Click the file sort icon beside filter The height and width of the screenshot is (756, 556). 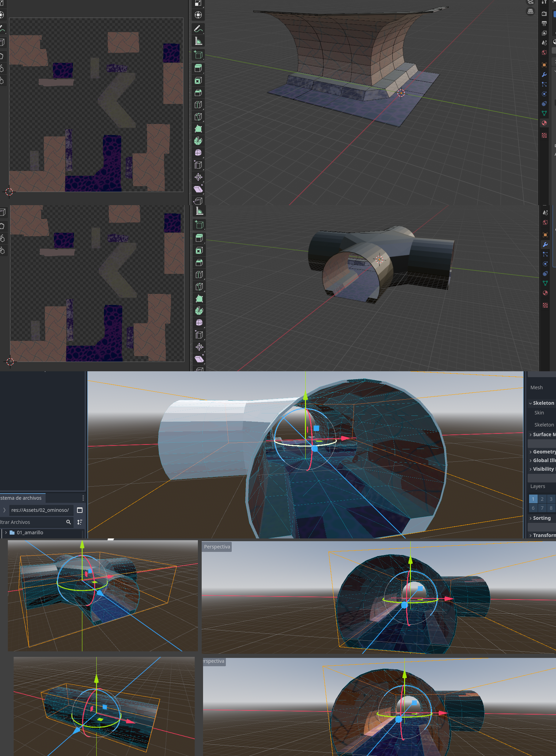coord(80,522)
